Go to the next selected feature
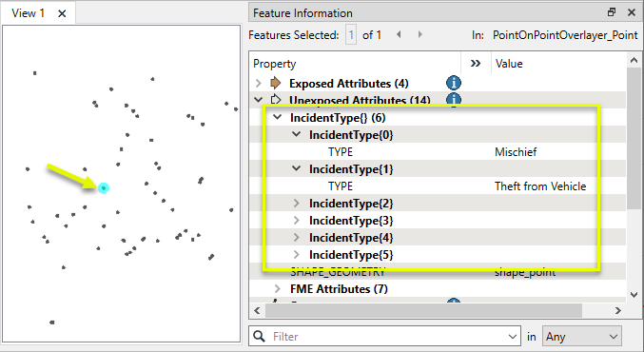The width and height of the screenshot is (644, 352). pos(420,35)
